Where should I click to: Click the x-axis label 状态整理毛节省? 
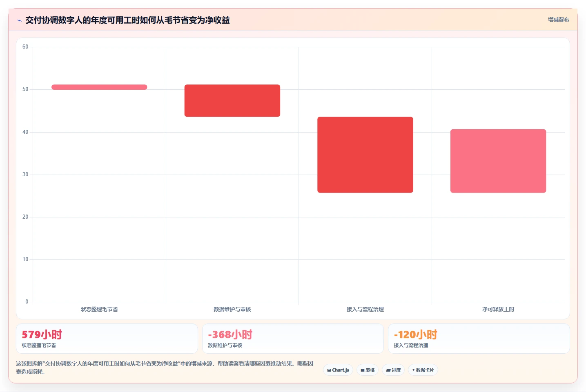click(x=99, y=309)
